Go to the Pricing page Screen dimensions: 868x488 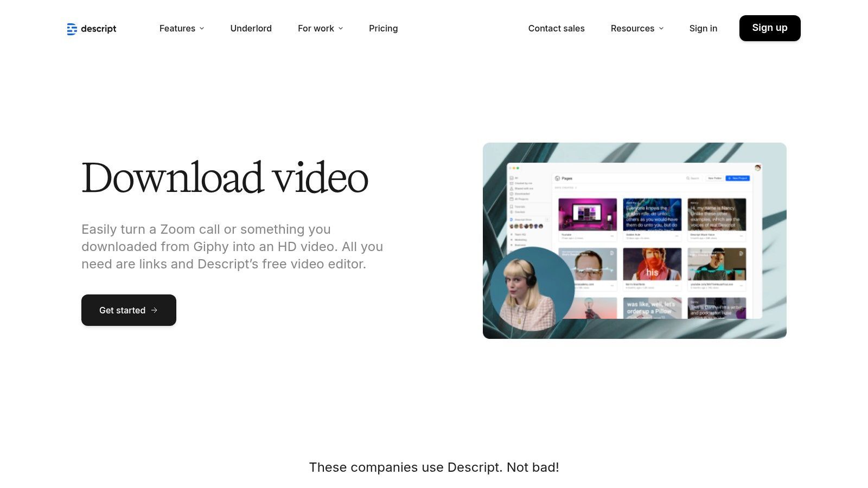[x=383, y=28]
